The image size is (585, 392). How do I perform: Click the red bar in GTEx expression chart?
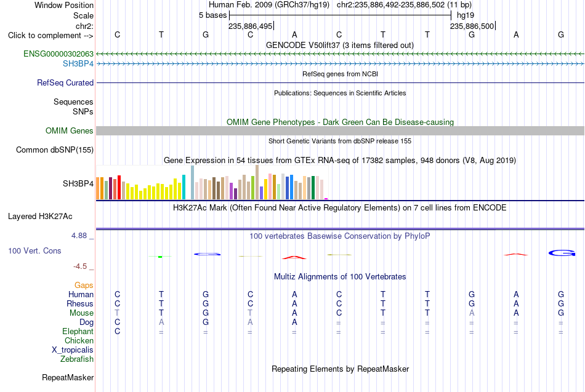[x=119, y=188]
